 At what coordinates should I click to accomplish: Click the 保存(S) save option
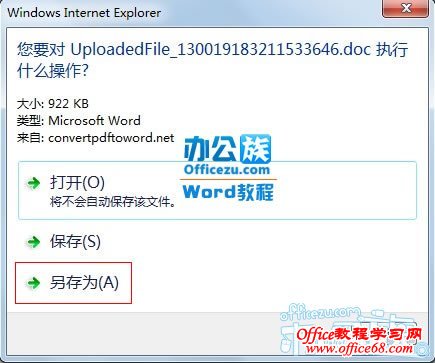click(75, 241)
